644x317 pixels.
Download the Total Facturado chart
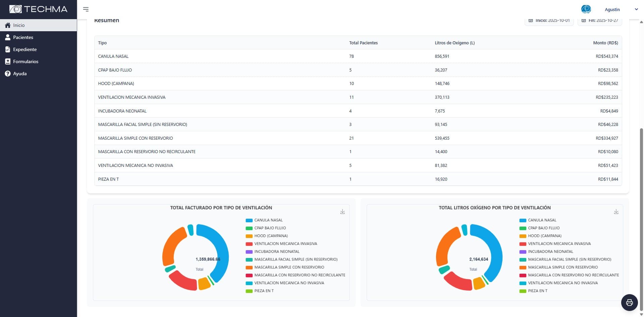point(342,212)
